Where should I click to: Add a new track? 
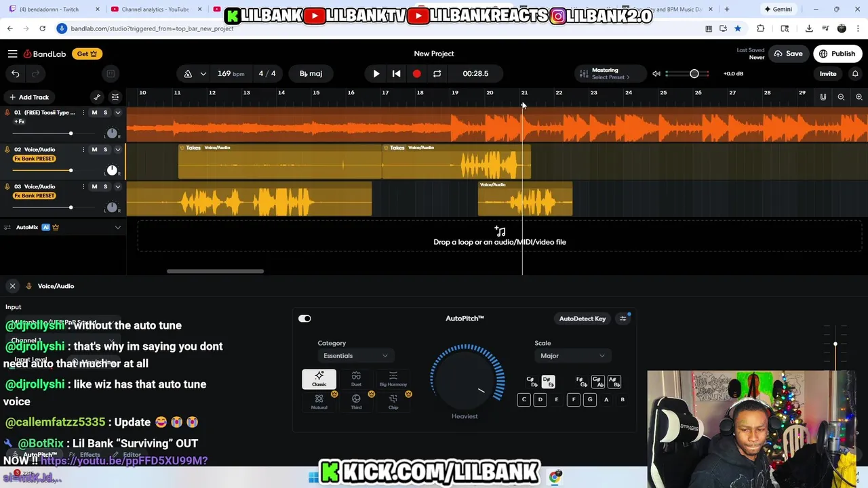coord(29,97)
